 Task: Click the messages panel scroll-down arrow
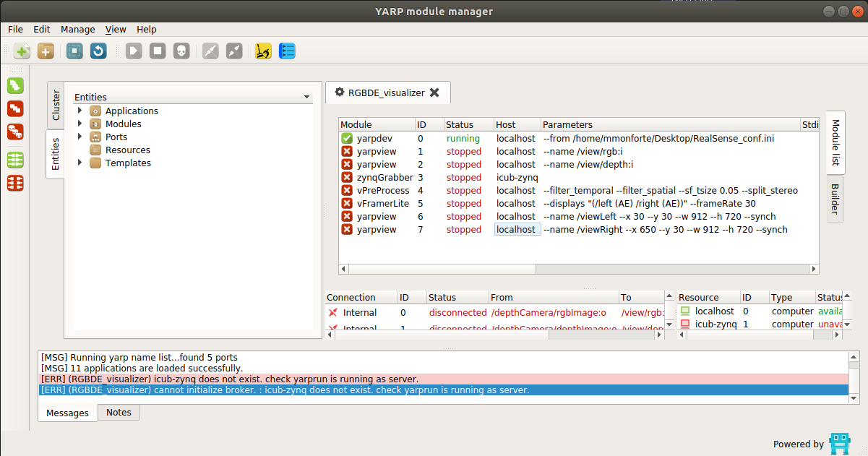pos(854,398)
